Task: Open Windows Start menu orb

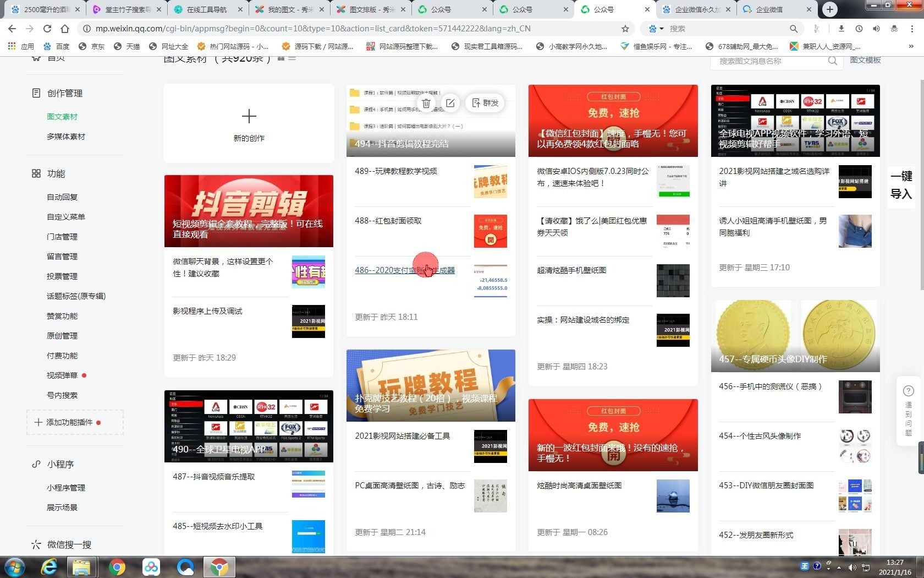Action: 15,567
